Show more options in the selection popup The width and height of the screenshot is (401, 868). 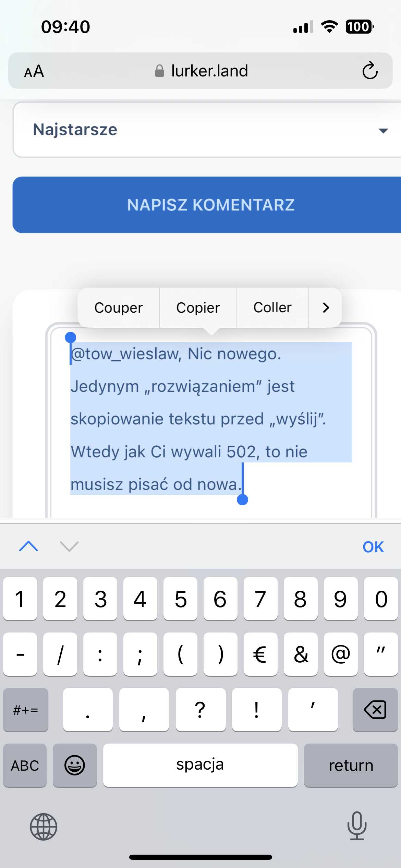[326, 308]
